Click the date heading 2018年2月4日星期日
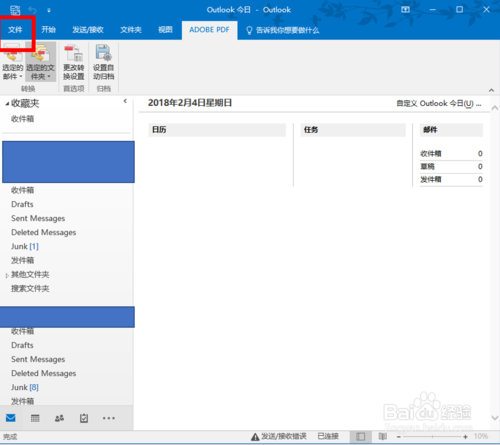 pyautogui.click(x=190, y=103)
